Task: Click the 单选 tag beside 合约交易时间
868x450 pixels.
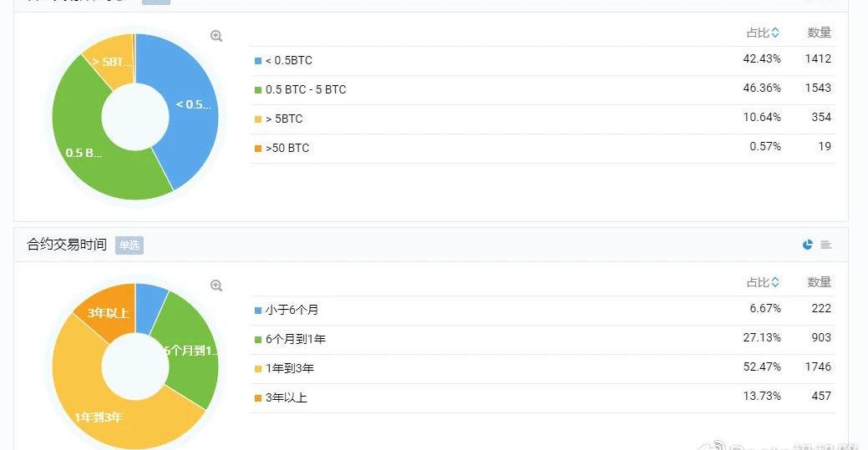Action: (x=129, y=245)
